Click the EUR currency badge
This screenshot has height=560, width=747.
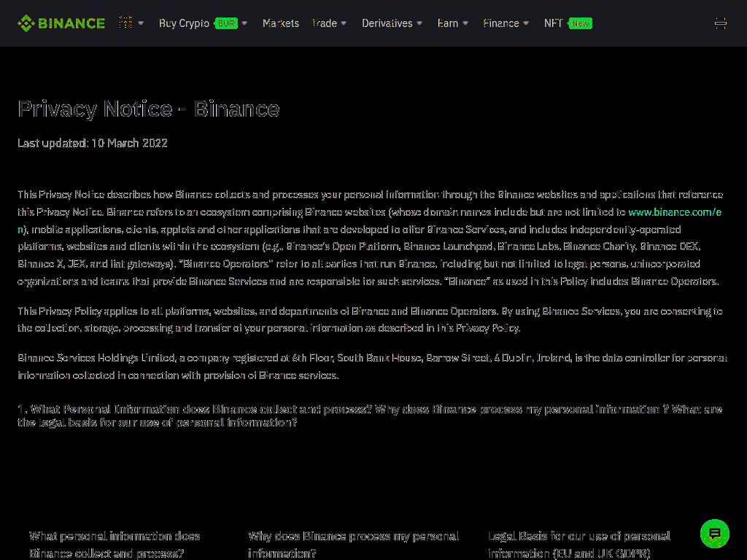coord(226,23)
